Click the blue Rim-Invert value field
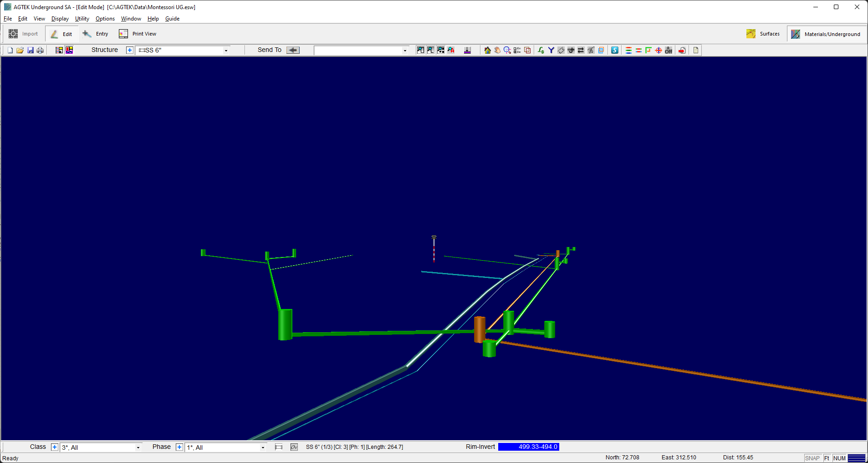Image resolution: width=868 pixels, height=463 pixels. [528, 447]
